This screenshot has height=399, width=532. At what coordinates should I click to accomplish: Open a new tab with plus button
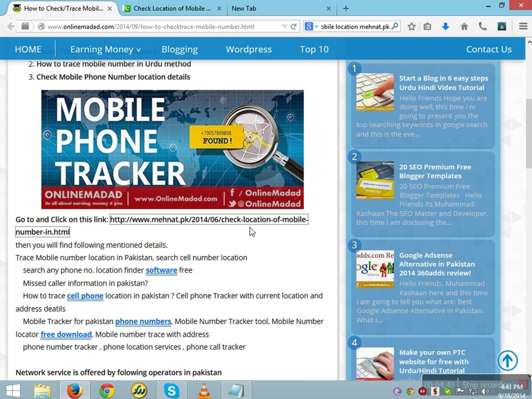coord(346,8)
